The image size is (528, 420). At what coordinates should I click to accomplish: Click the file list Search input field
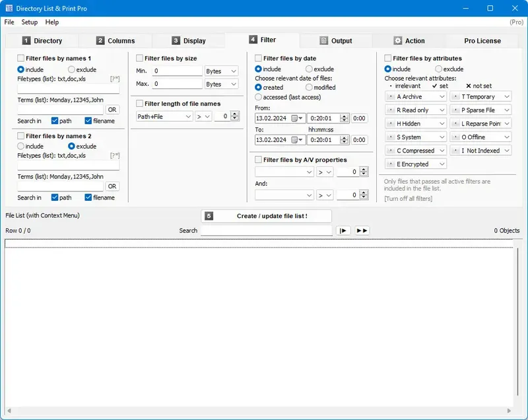click(267, 230)
